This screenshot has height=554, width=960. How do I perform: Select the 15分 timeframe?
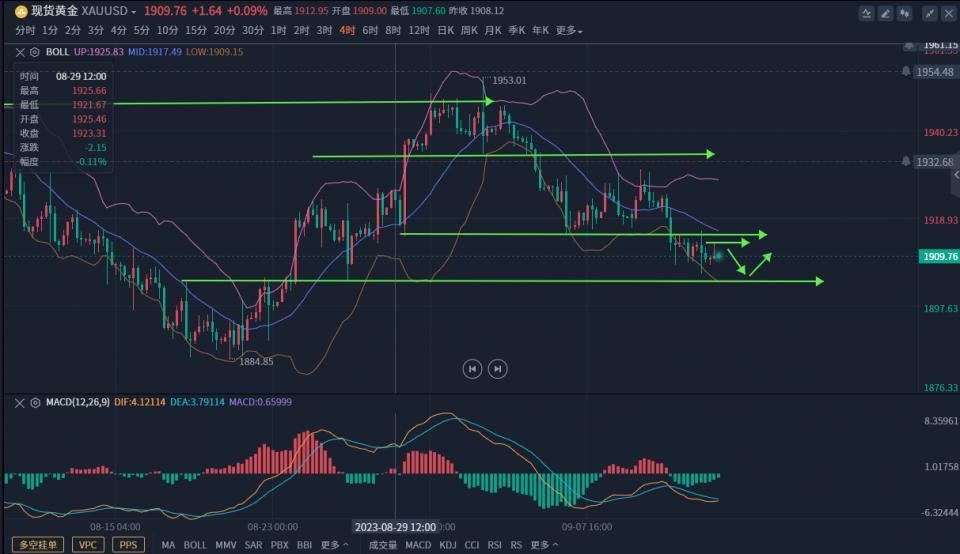(x=196, y=30)
